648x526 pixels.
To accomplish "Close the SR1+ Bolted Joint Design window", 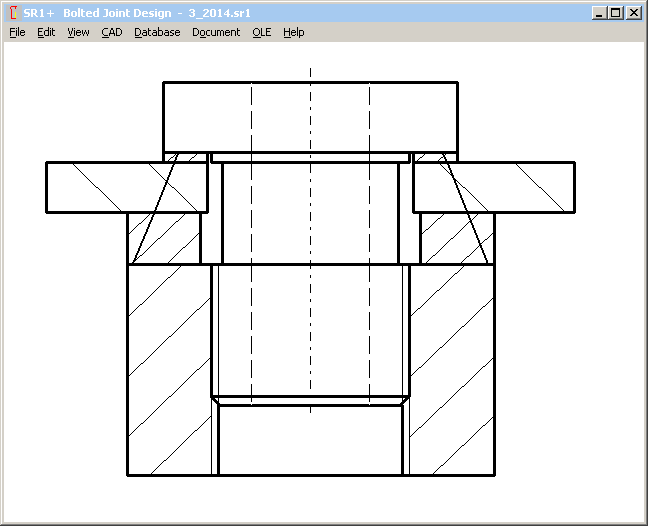I will (x=633, y=13).
